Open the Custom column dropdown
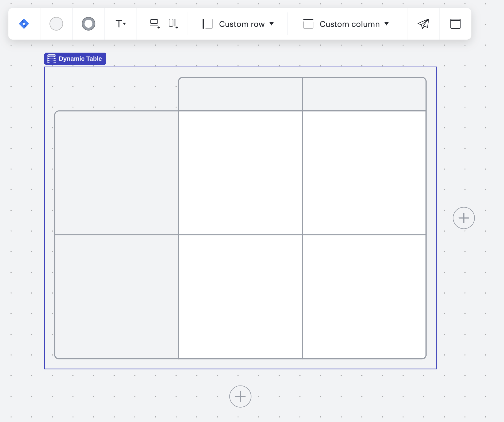The width and height of the screenshot is (504, 422). coord(387,24)
